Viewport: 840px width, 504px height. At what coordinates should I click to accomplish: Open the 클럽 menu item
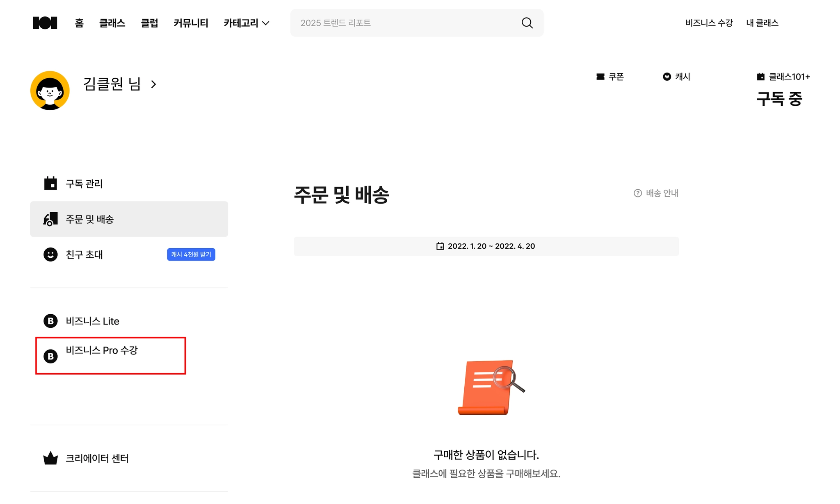click(149, 23)
